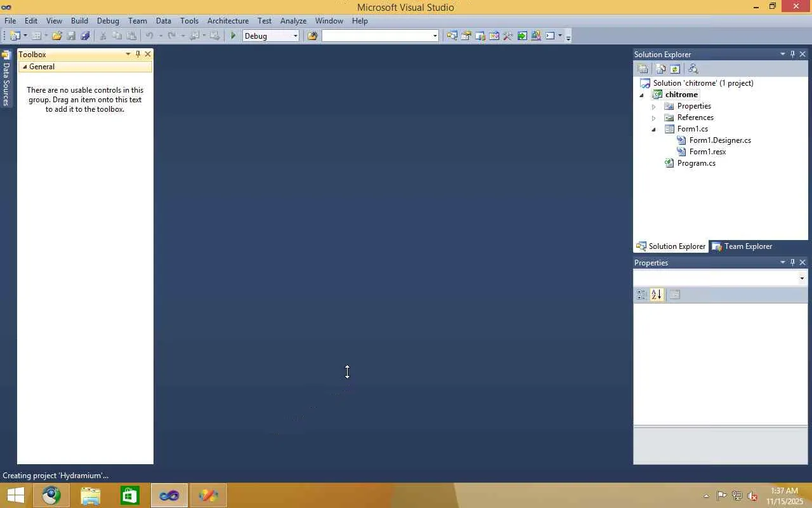The width and height of the screenshot is (812, 508).
Task: Show hidden tray icons arrow
Action: pyautogui.click(x=706, y=496)
